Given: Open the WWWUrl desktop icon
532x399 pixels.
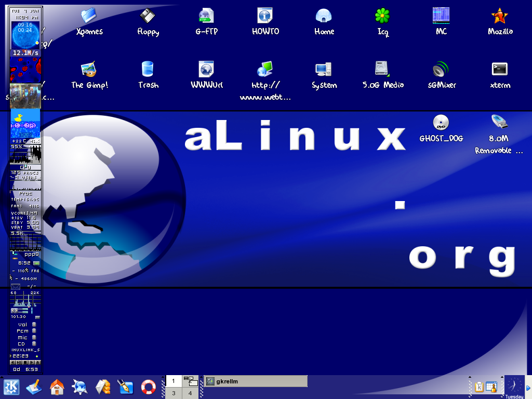Looking at the screenshot, I should coord(206,69).
